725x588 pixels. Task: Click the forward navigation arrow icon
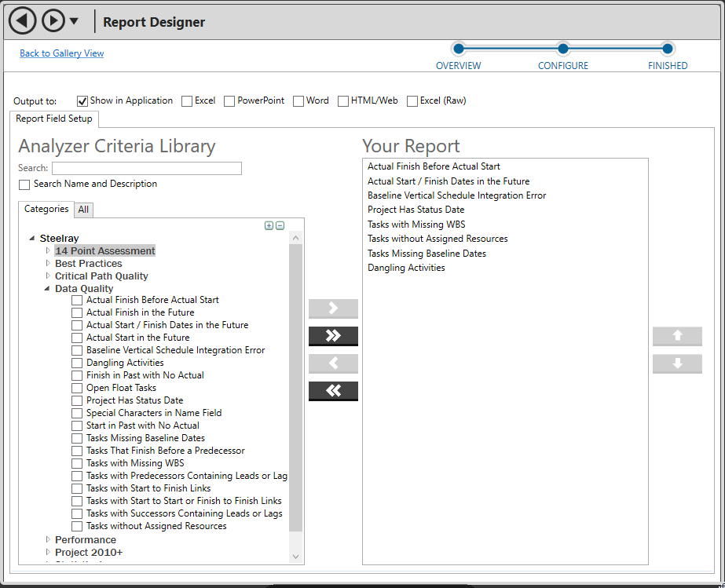tap(53, 21)
